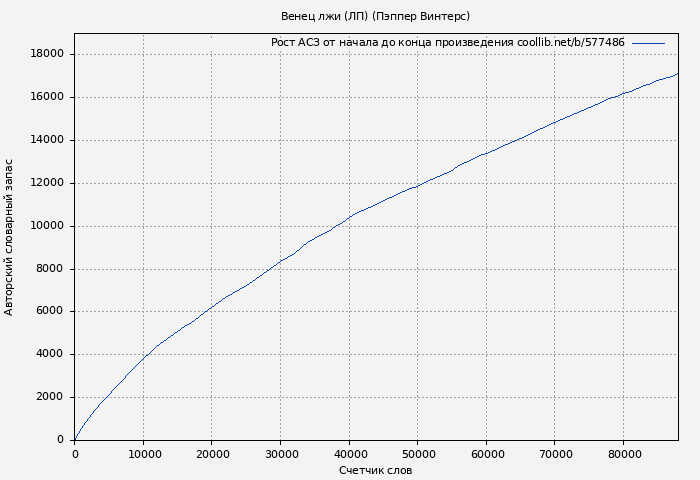This screenshot has height=480, width=700.
Task: Click the 80000 tick label on X-axis
Action: tap(623, 454)
